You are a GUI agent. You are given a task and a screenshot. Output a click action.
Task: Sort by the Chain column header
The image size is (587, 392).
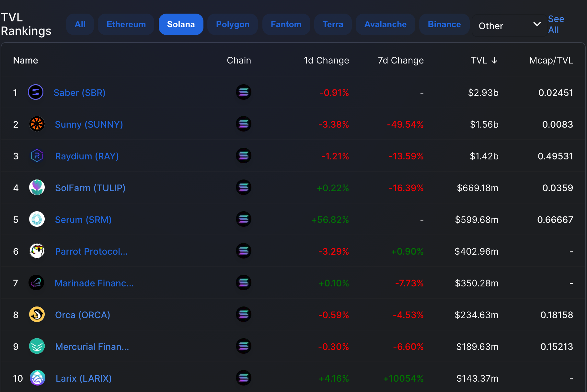[239, 61]
